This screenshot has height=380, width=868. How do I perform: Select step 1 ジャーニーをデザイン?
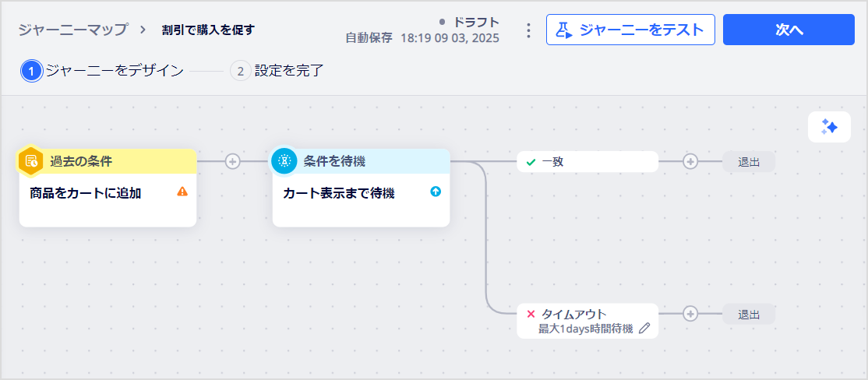102,71
